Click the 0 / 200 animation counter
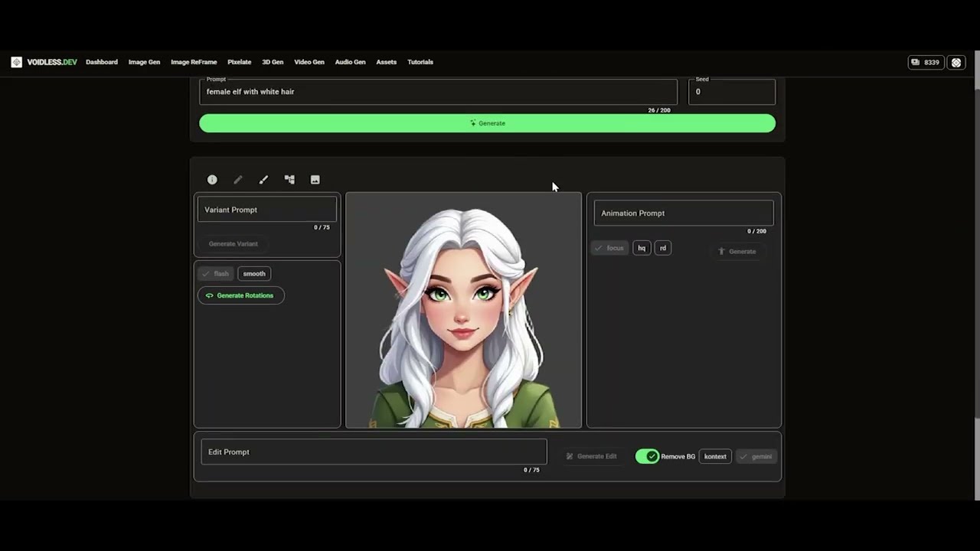980x551 pixels. [x=756, y=231]
